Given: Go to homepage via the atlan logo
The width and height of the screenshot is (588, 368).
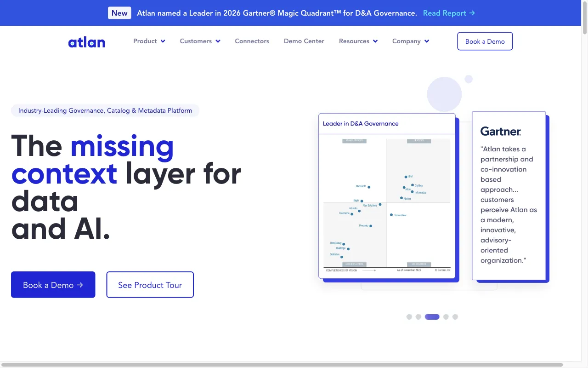Looking at the screenshot, I should pos(86,42).
